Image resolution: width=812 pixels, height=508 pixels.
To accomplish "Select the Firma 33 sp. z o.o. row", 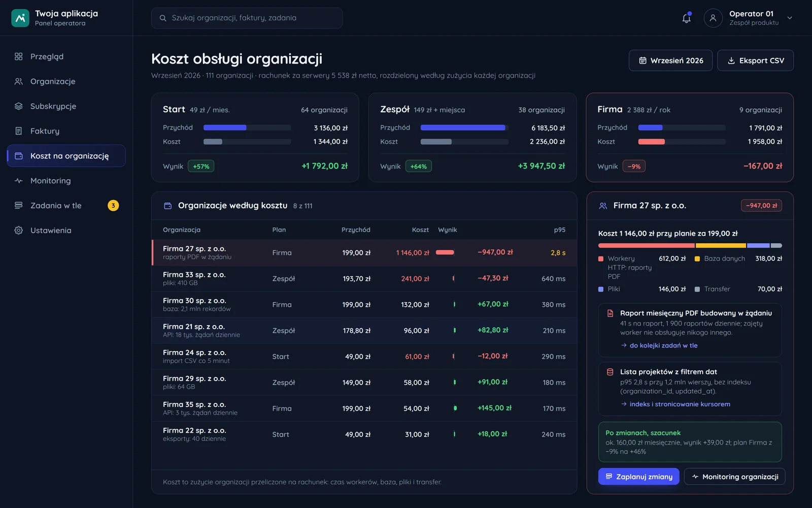I will [364, 278].
